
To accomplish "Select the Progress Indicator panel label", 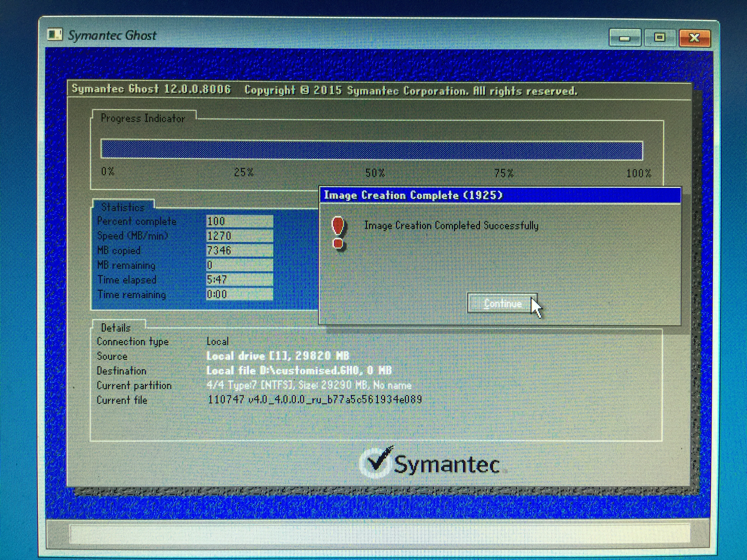I will 143,118.
